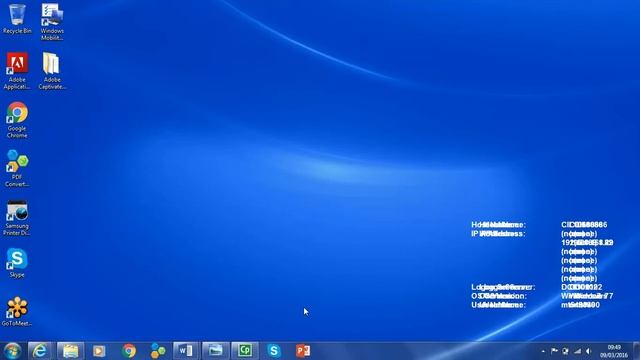Show hidden system tray icons

pyautogui.click(x=543, y=351)
